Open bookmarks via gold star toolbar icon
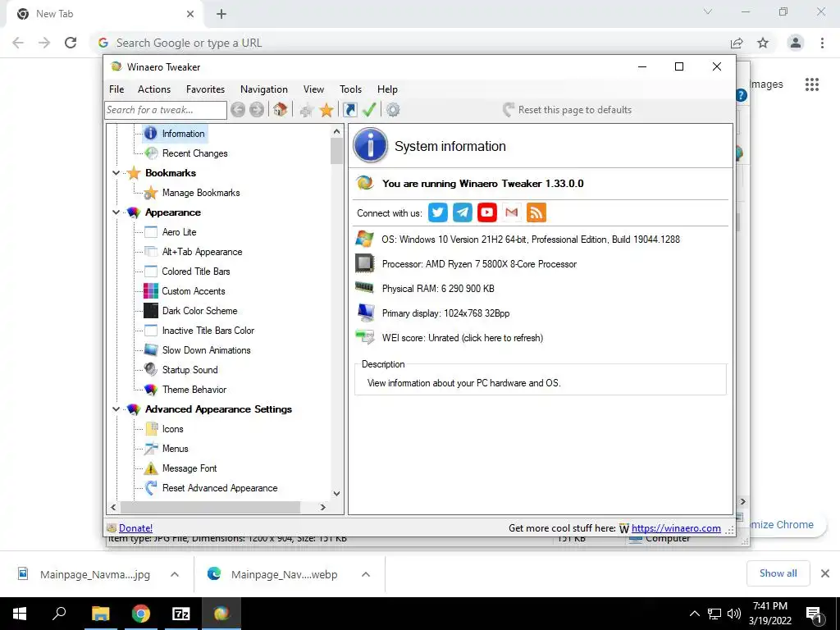This screenshot has height=630, width=840. click(326, 111)
